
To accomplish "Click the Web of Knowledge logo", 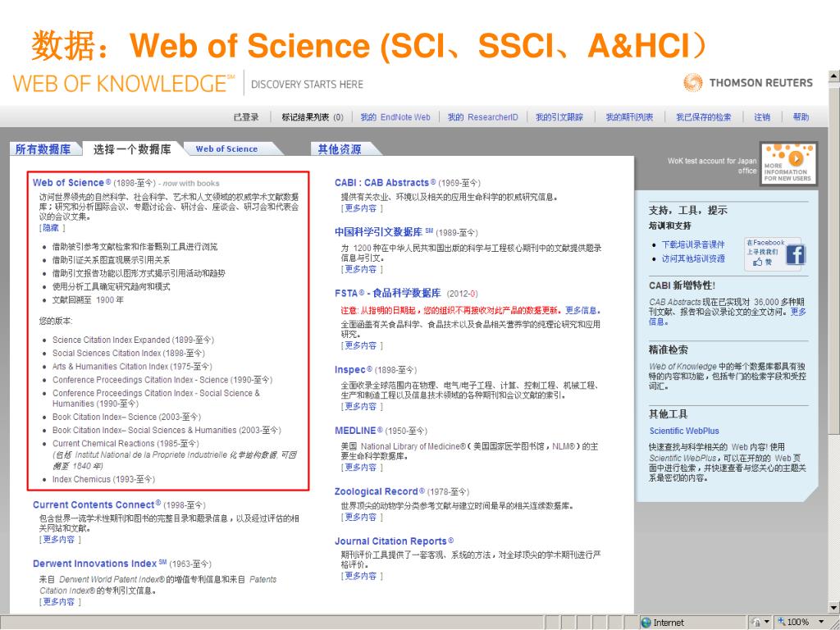I will click(x=124, y=84).
